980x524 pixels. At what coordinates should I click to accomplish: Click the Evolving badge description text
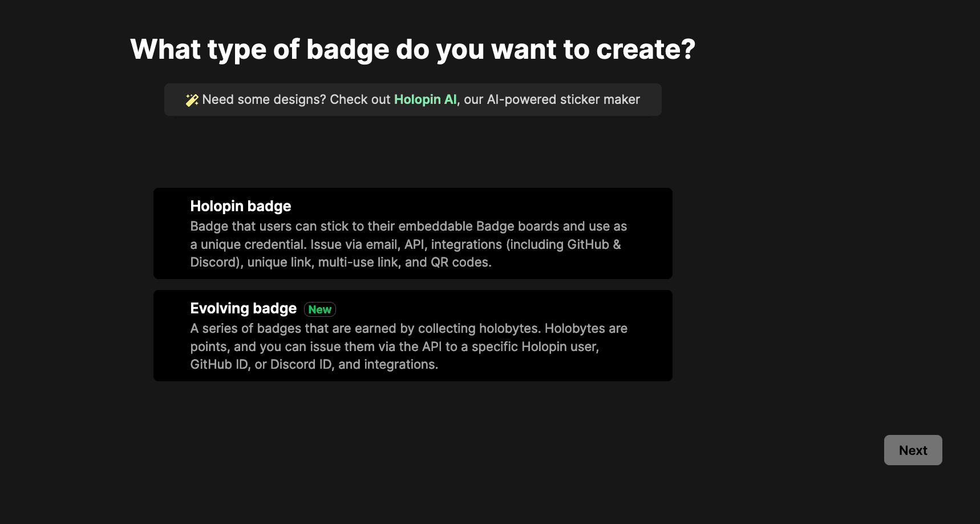[408, 346]
